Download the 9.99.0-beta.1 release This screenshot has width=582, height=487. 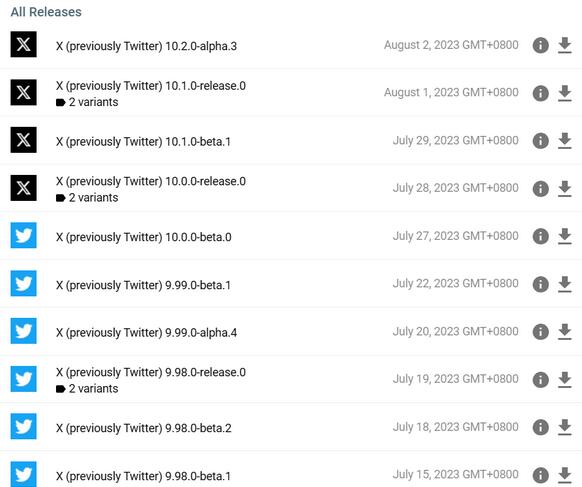565,284
